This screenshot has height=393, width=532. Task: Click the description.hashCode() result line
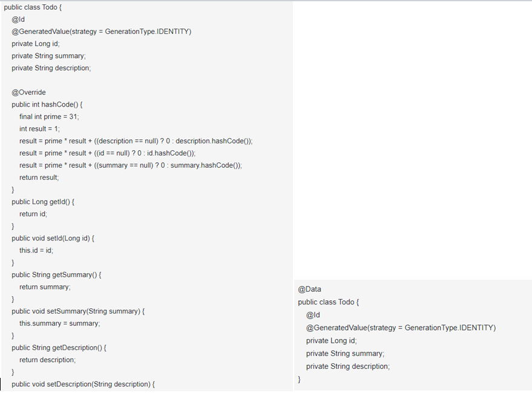(136, 141)
